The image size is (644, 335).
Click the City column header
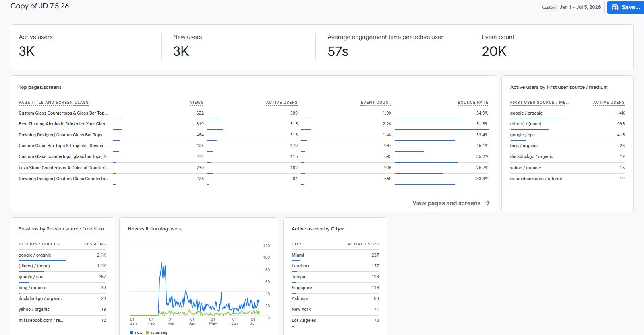tap(296, 244)
